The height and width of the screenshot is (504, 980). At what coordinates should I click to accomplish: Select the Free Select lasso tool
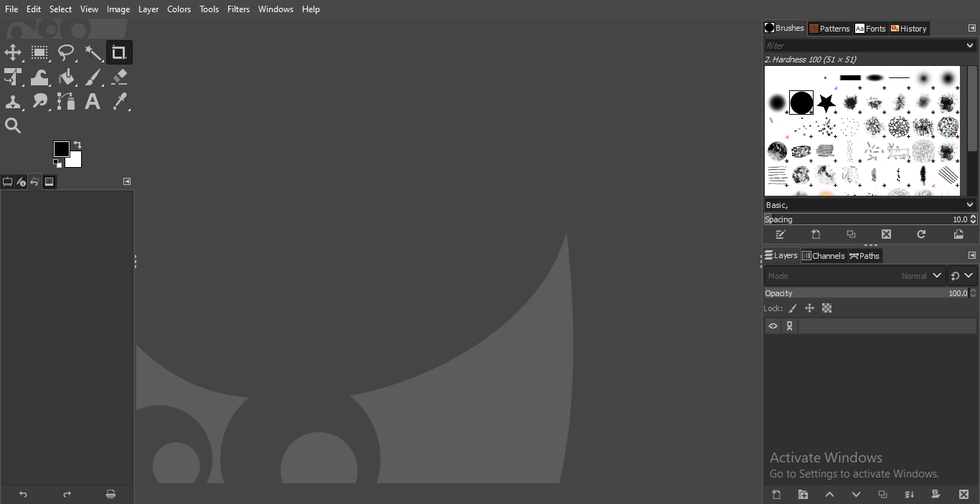coord(66,52)
